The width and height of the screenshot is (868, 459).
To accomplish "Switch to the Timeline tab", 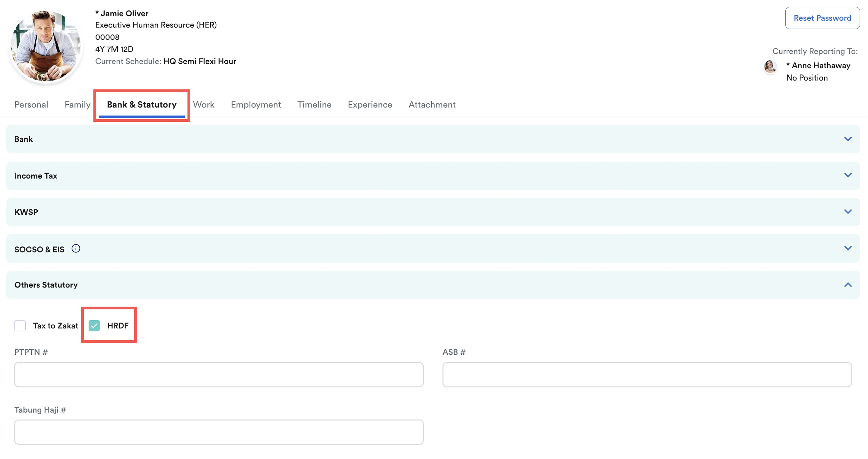I will [314, 104].
